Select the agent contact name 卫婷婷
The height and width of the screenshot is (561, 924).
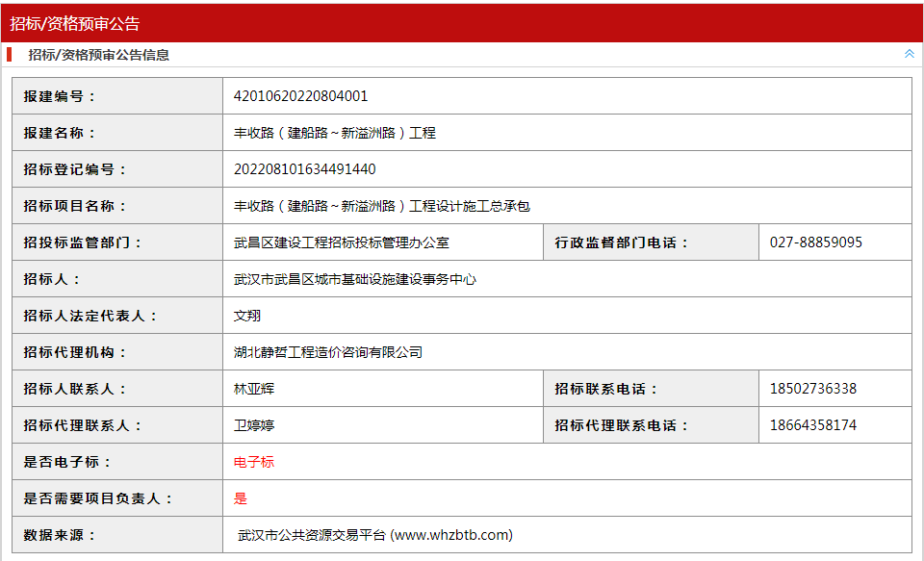[254, 425]
